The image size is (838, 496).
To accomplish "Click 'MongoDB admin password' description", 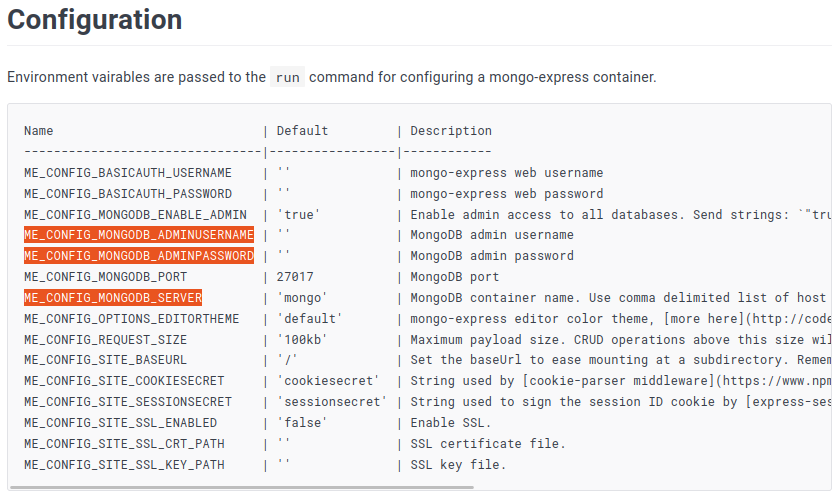I will pos(492,256).
